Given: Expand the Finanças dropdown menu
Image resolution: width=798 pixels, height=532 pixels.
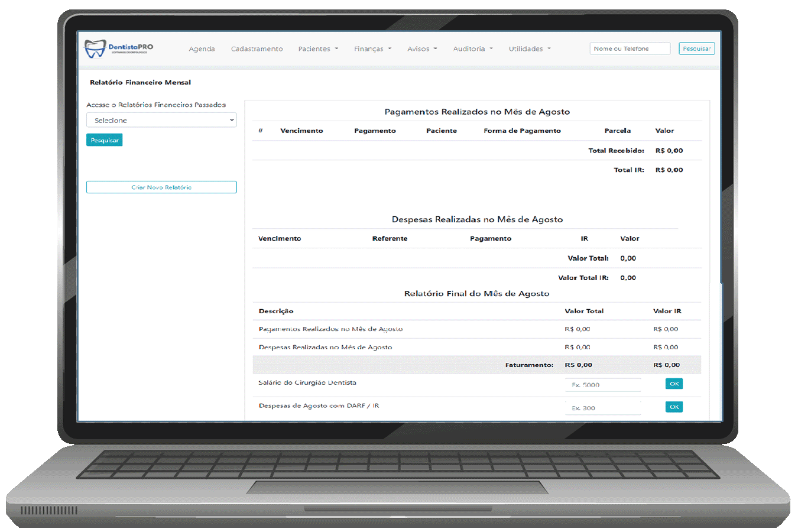Looking at the screenshot, I should click(372, 49).
